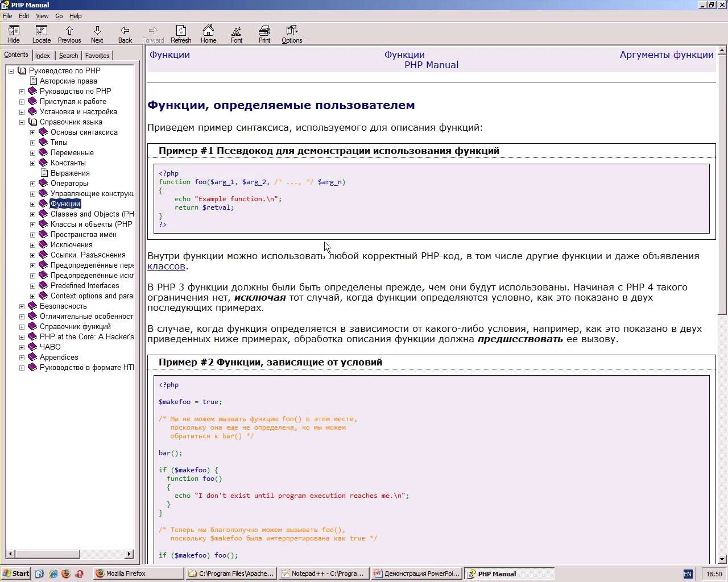Expand the Операторы tree node
The width and height of the screenshot is (728, 582).
pos(32,184)
